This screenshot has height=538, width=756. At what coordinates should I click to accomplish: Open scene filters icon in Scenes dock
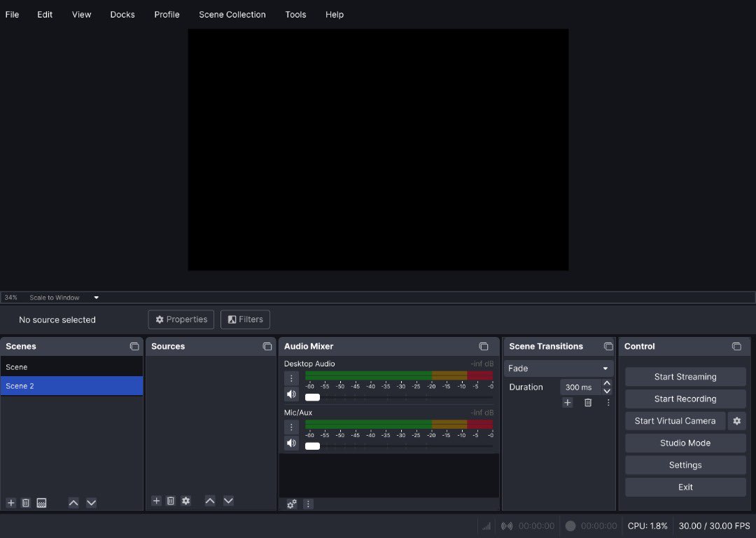coord(41,503)
